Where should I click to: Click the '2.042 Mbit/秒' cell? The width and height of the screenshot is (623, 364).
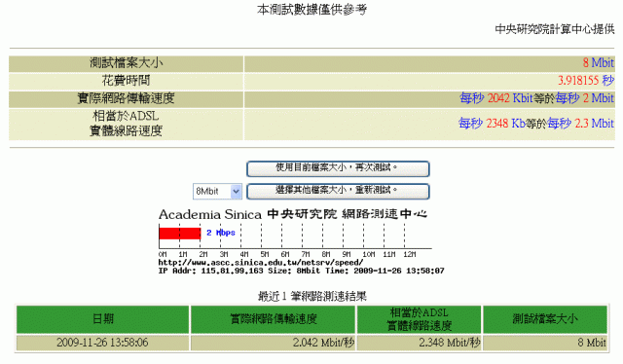pos(273,343)
